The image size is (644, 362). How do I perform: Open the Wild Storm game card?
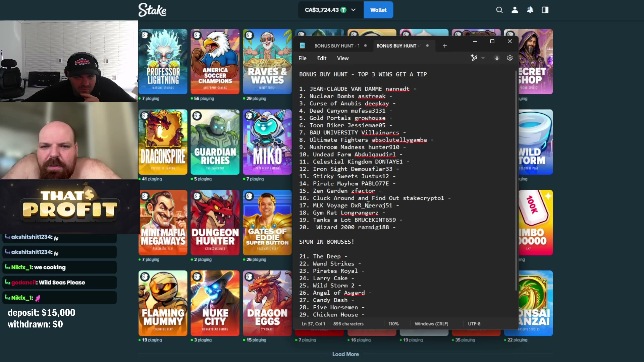tap(536, 142)
